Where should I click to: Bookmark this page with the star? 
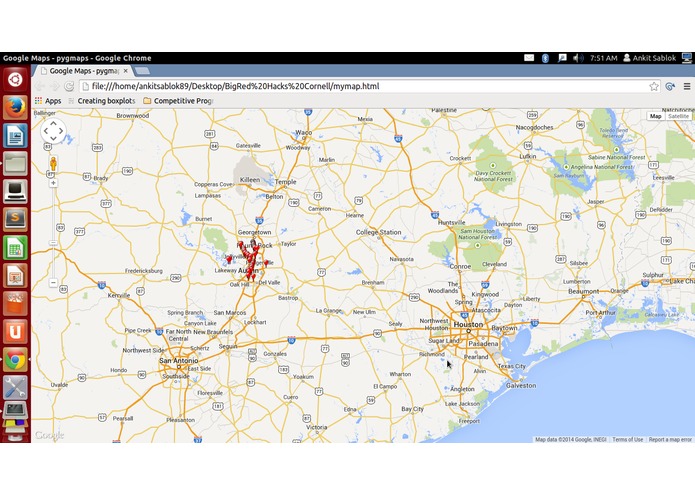click(654, 86)
